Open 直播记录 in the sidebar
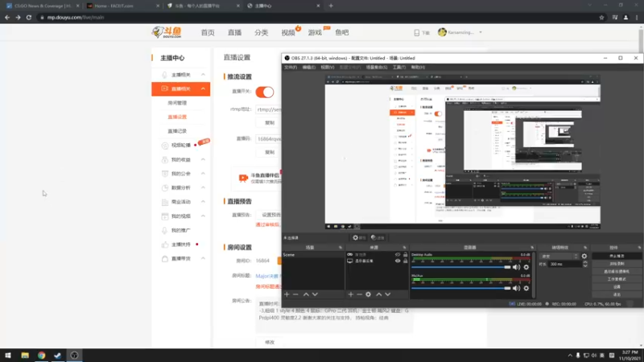The height and width of the screenshot is (362, 644). tap(177, 131)
